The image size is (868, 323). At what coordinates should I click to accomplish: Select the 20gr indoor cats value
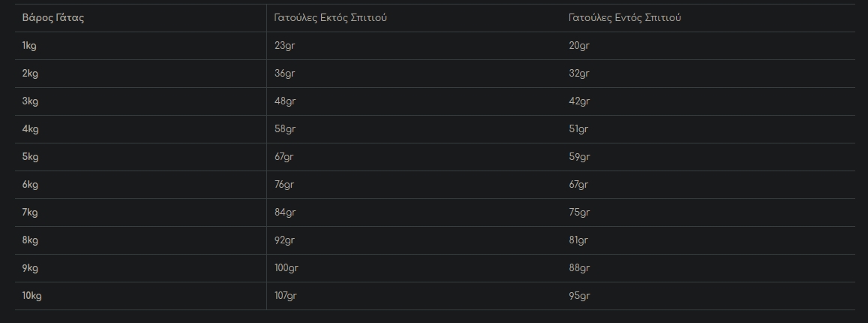coord(579,46)
